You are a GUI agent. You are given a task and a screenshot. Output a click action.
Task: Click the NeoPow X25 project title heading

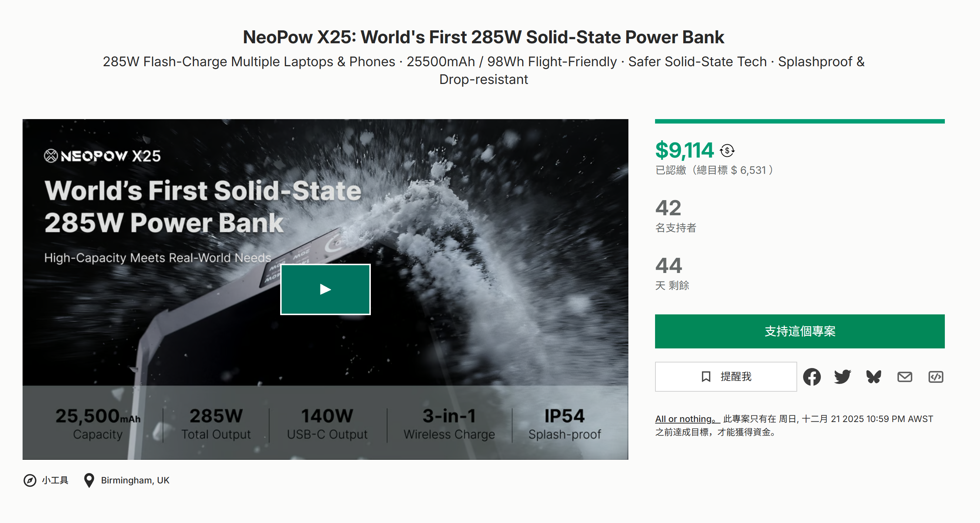(483, 37)
